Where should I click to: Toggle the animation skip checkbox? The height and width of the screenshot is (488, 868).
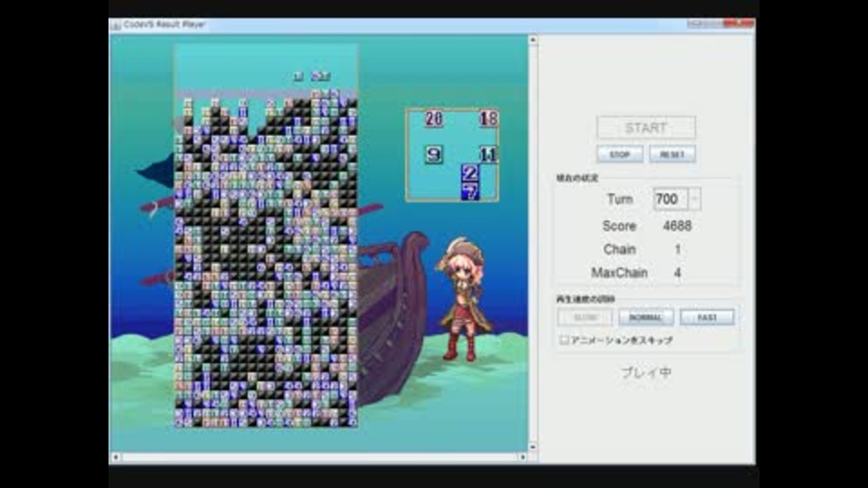(x=564, y=340)
